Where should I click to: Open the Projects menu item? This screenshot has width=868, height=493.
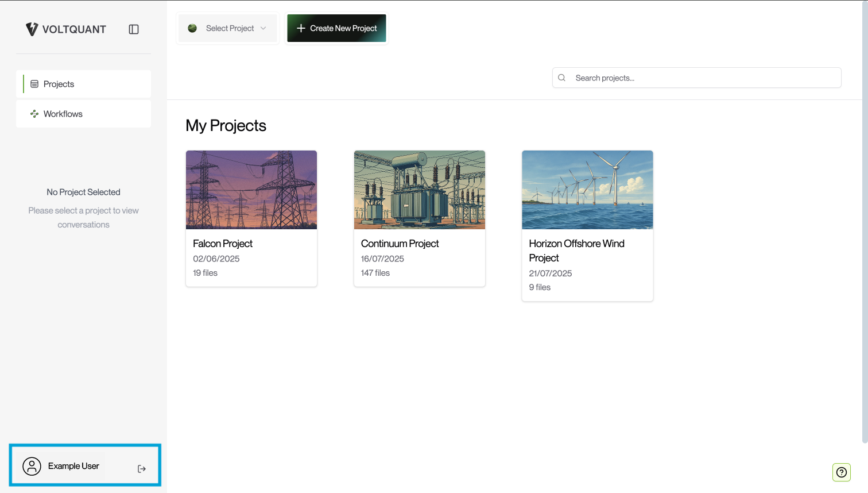[84, 84]
